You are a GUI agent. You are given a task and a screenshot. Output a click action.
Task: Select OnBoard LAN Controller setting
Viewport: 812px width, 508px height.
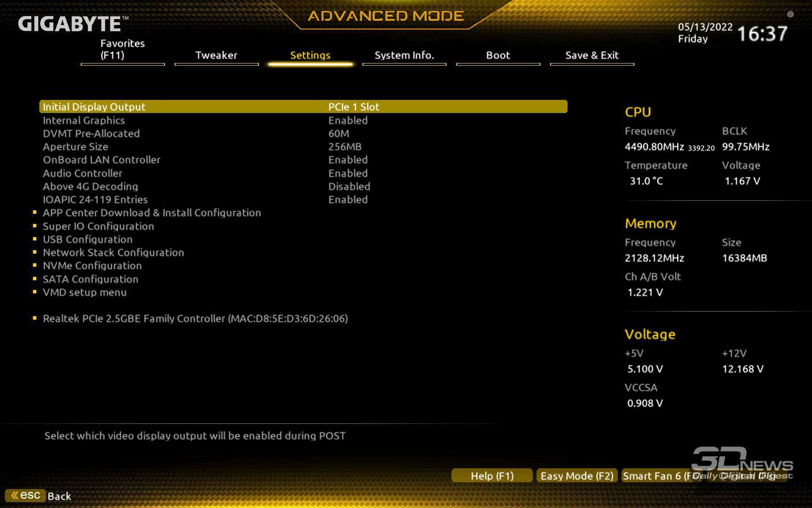pos(101,160)
